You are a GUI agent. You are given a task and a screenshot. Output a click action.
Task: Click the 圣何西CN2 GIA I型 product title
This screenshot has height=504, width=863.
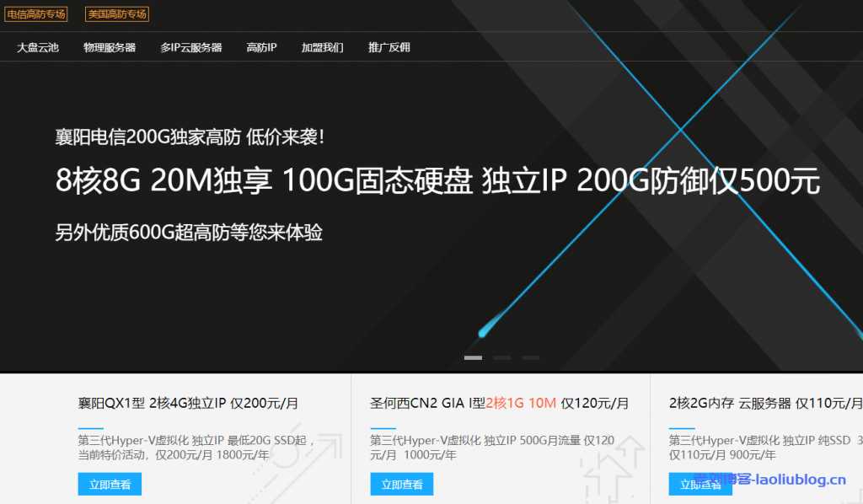pyautogui.click(x=496, y=403)
